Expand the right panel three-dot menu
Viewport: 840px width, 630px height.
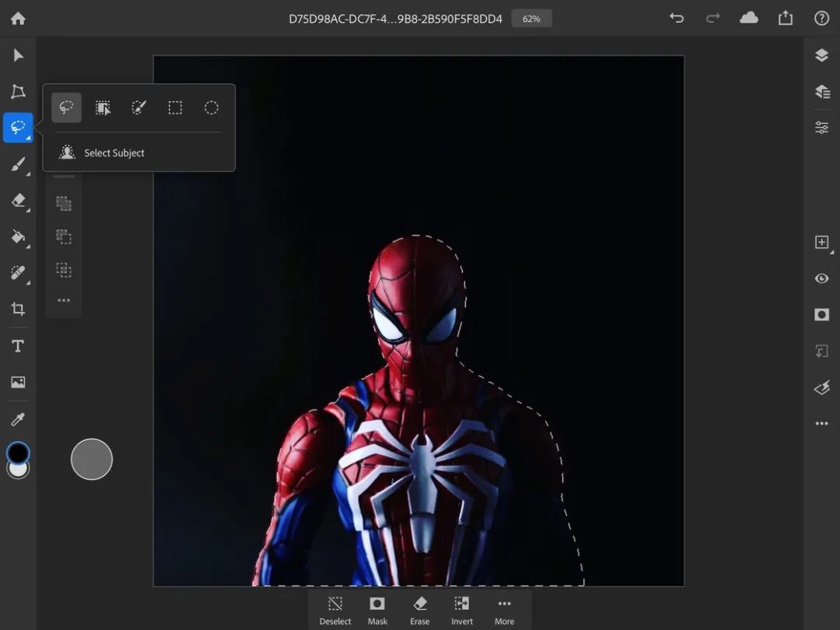point(821,424)
